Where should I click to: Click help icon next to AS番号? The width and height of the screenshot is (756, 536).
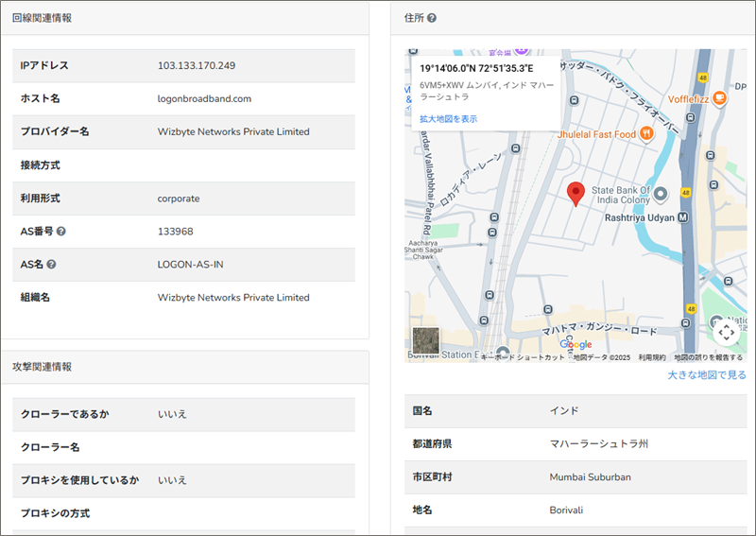[x=60, y=232]
